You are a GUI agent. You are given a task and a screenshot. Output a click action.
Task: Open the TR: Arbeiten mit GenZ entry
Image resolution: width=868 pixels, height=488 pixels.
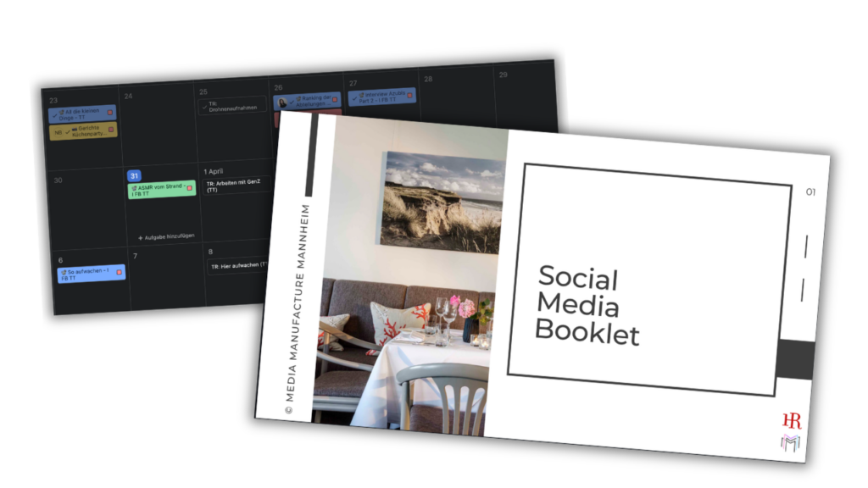[236, 186]
